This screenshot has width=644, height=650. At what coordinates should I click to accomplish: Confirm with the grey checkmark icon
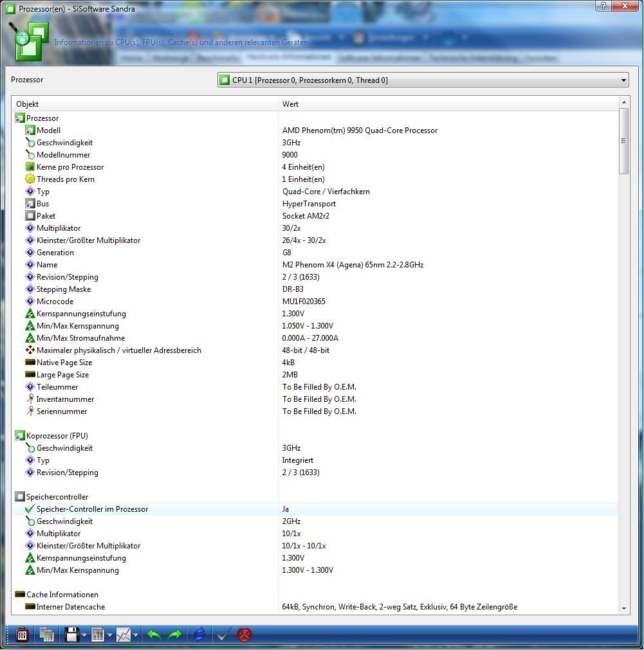(x=224, y=635)
